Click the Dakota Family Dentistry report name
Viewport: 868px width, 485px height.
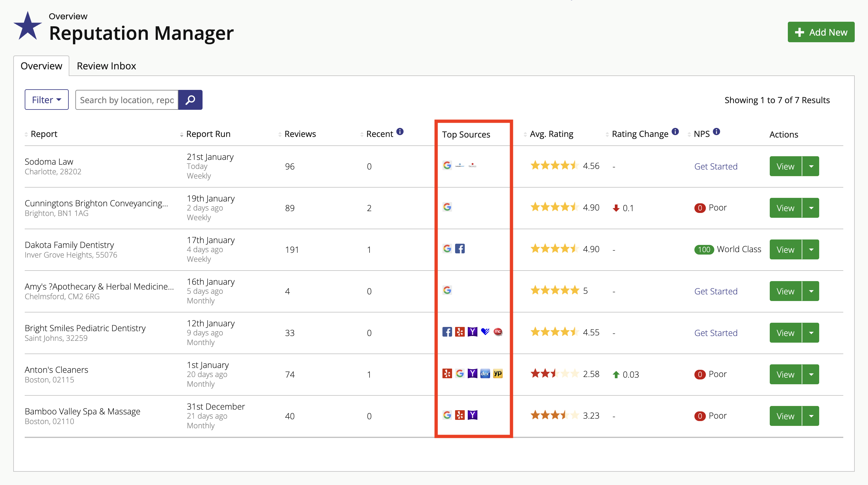(x=69, y=245)
